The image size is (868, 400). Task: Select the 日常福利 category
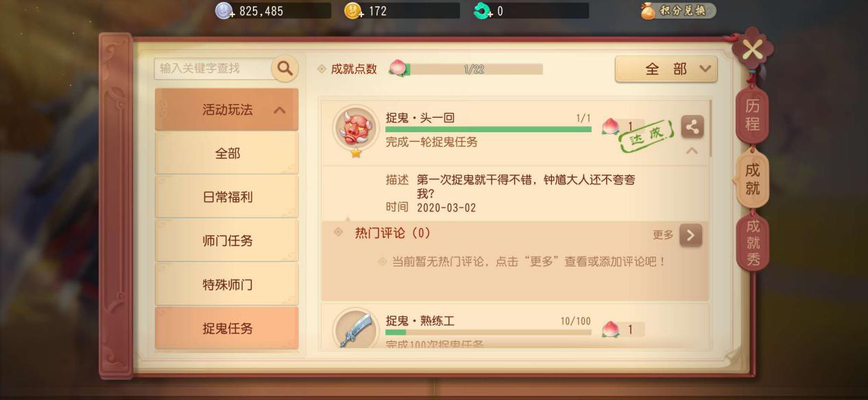pyautogui.click(x=227, y=197)
